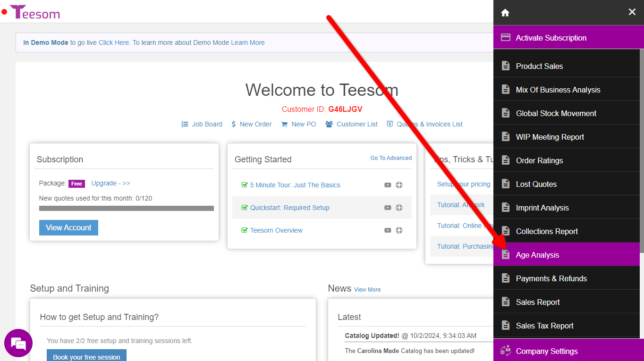Toggle the Quickstart Required Setup checkmark

tap(245, 208)
